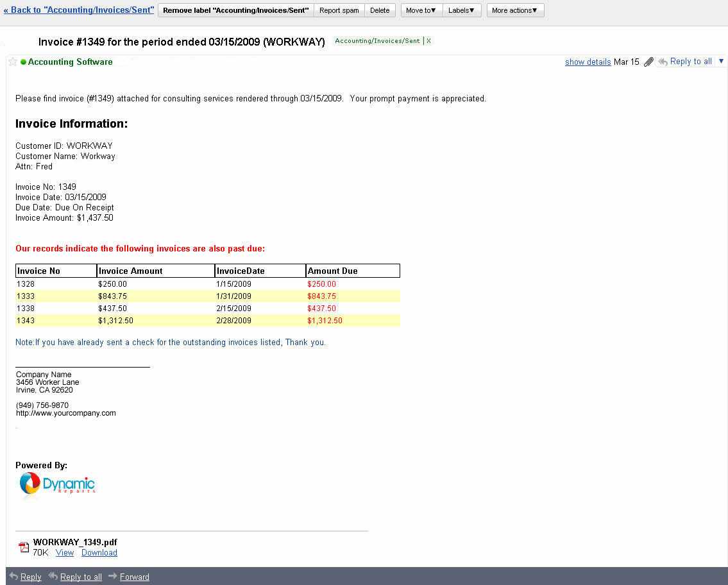View the attached PDF
Image resolution: width=728 pixels, height=585 pixels.
coord(65,552)
